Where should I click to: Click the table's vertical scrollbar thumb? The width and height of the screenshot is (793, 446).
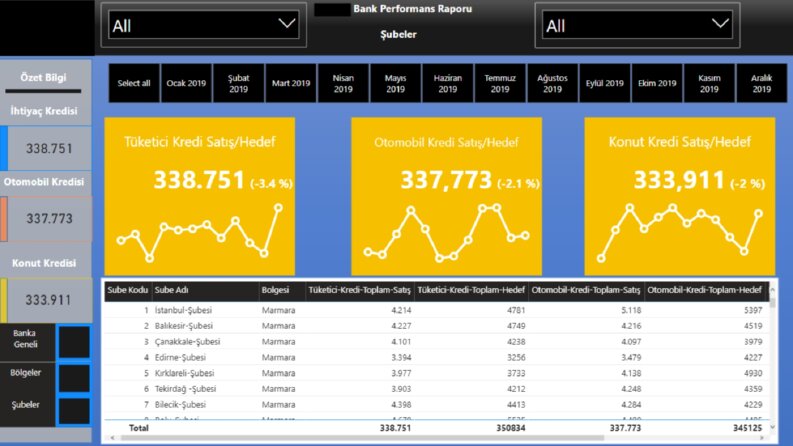(x=772, y=303)
